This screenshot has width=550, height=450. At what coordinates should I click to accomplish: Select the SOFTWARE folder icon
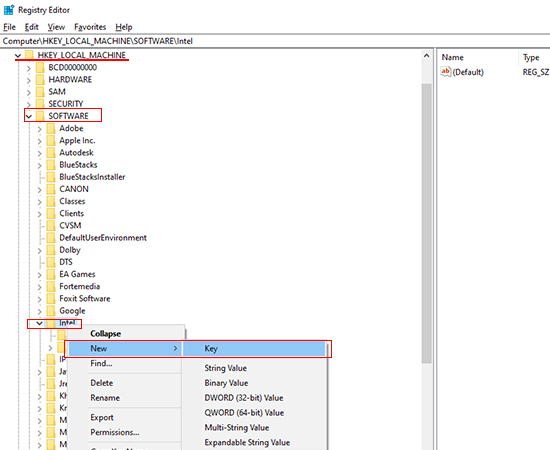40,116
